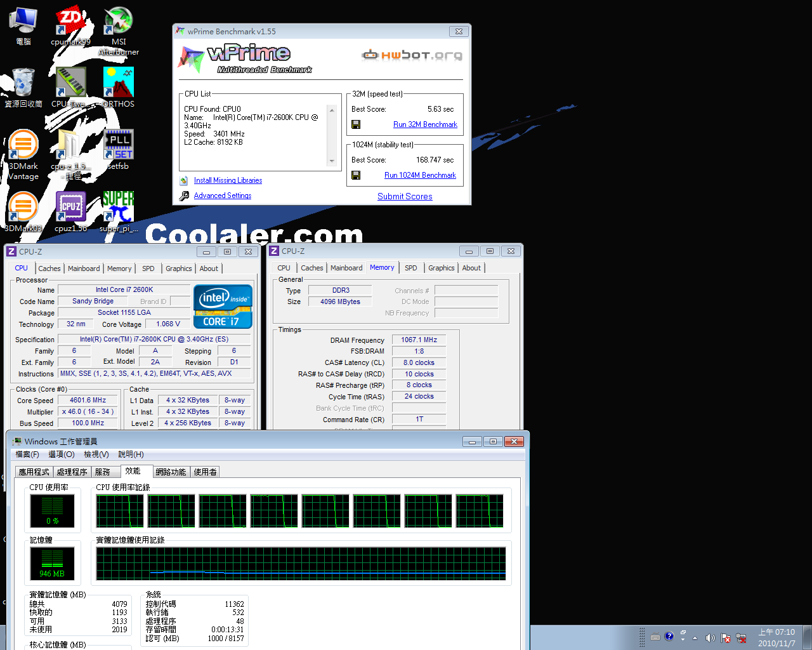Switch to 處理程序 tab in Task Manager
Screen dimensions: 812x650
tap(72, 472)
